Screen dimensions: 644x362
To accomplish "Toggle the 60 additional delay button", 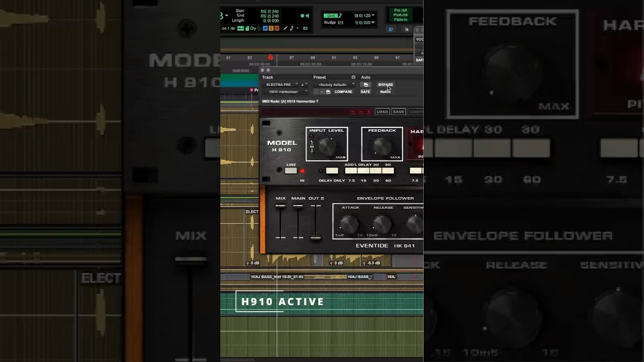I will pos(388,171).
